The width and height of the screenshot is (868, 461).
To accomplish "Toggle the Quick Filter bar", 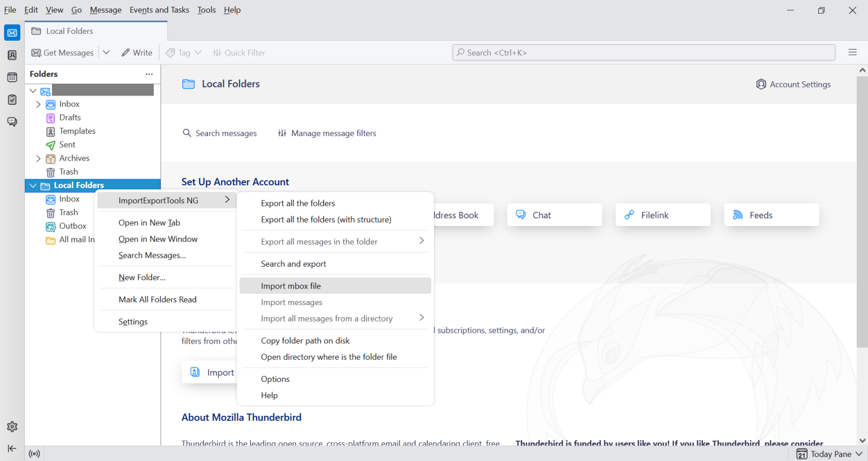I will pyautogui.click(x=239, y=53).
